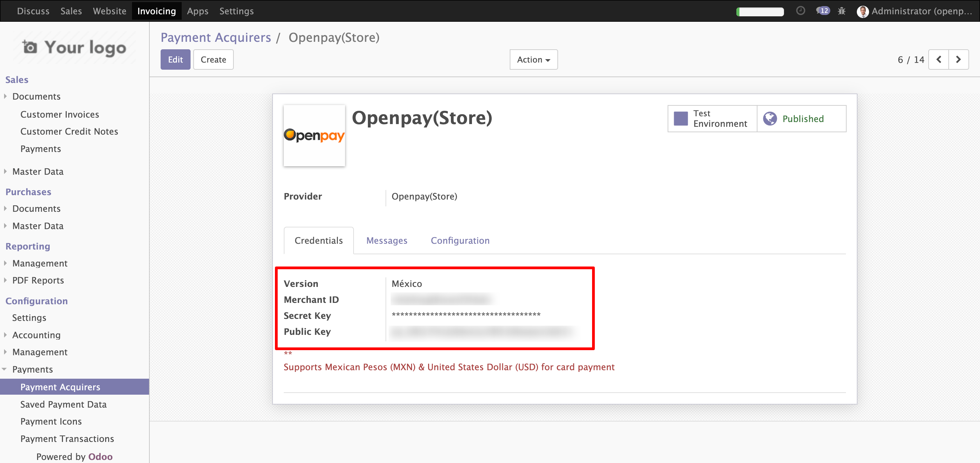Click the Openpay(Store) provider value
Viewport: 980px width, 463px height.
(x=424, y=196)
